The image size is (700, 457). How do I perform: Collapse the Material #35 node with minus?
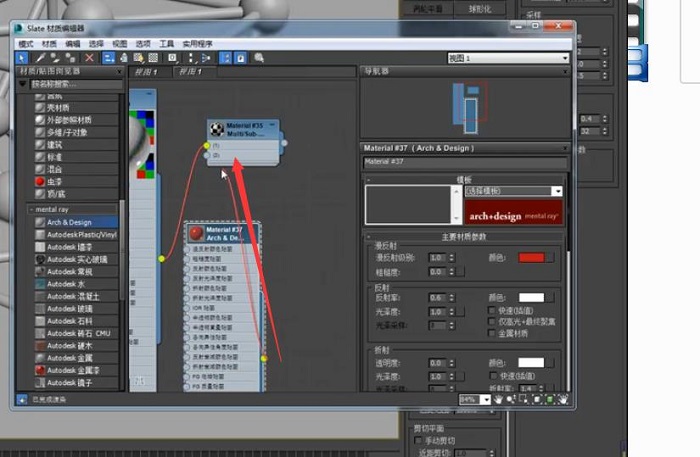(272, 125)
